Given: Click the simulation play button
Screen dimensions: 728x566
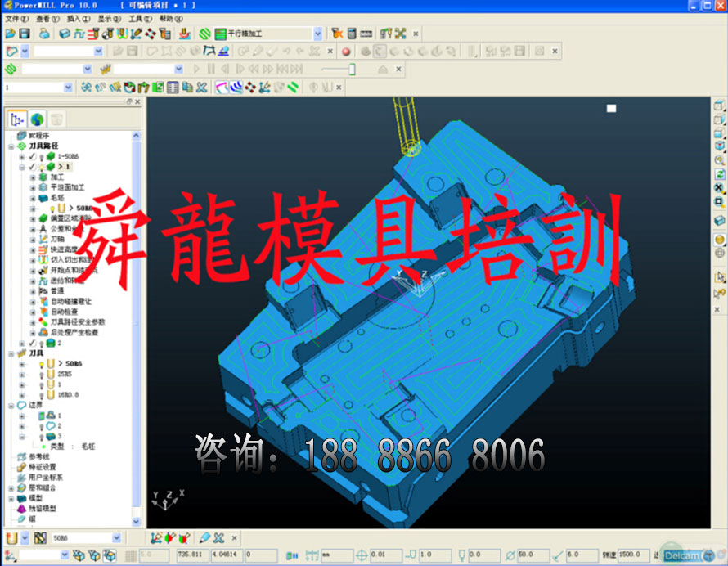Looking at the screenshot, I should [x=196, y=70].
